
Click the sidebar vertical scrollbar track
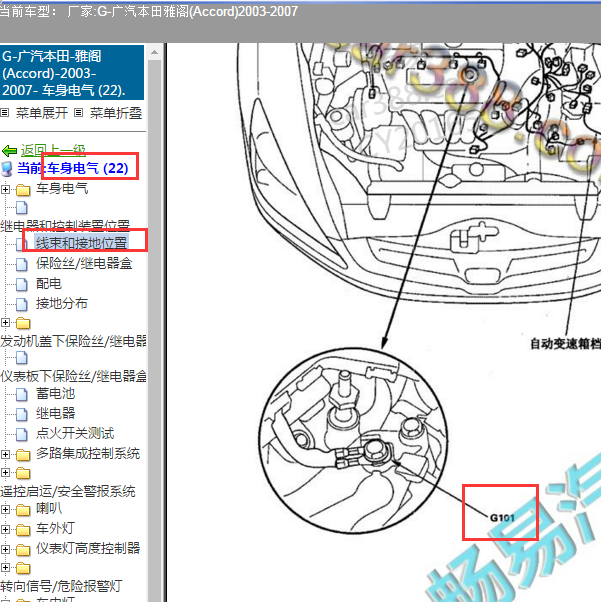(154, 330)
